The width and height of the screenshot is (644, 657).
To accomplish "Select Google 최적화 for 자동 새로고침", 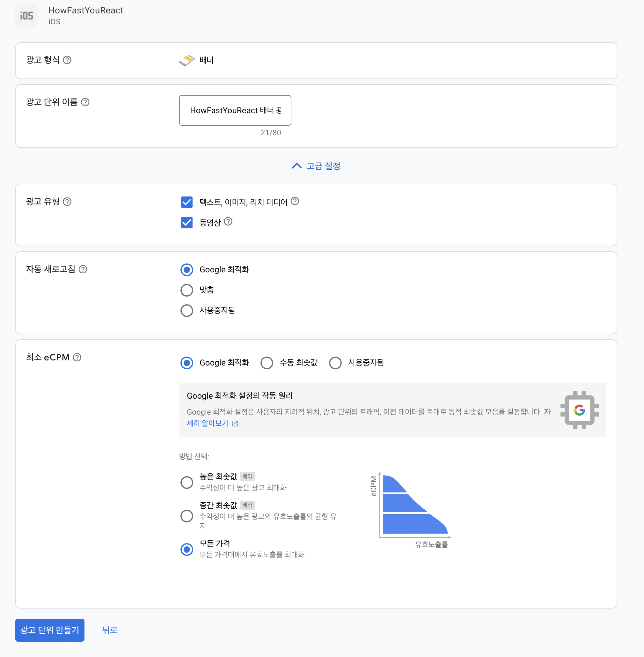I will click(187, 269).
